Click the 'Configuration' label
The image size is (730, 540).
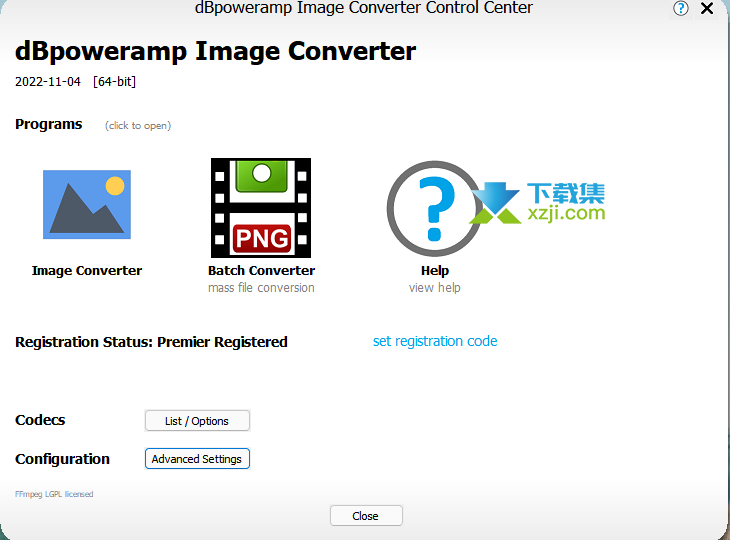click(x=62, y=459)
